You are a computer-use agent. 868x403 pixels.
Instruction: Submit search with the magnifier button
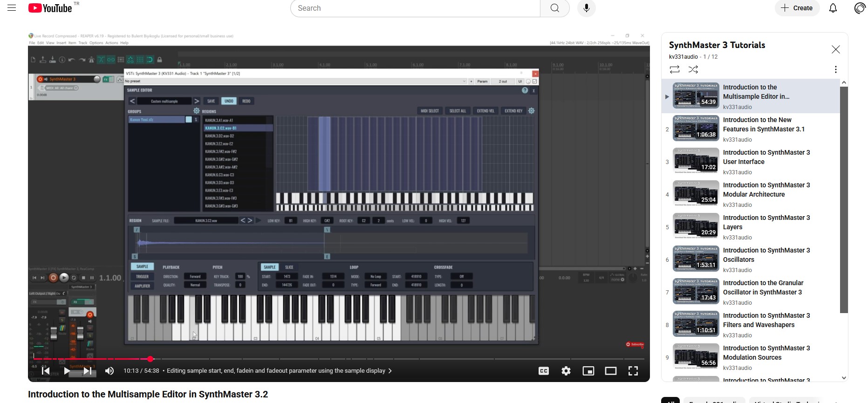tap(554, 8)
